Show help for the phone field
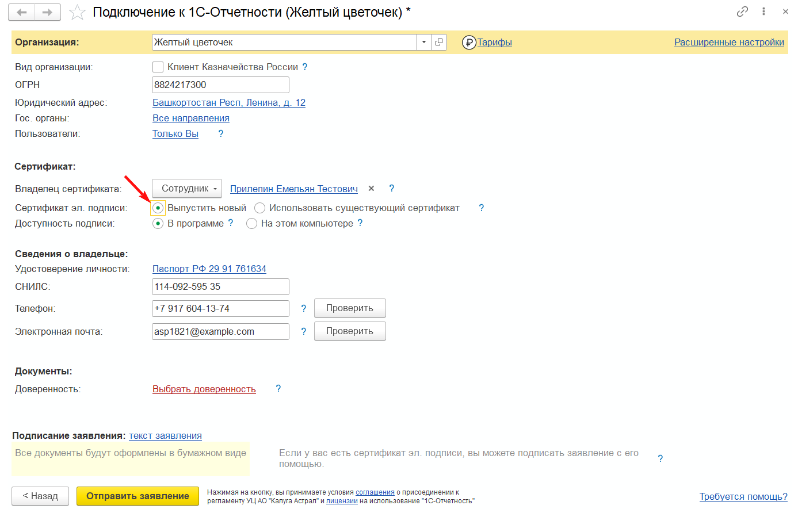Image resolution: width=798 pixels, height=532 pixels. coord(304,308)
